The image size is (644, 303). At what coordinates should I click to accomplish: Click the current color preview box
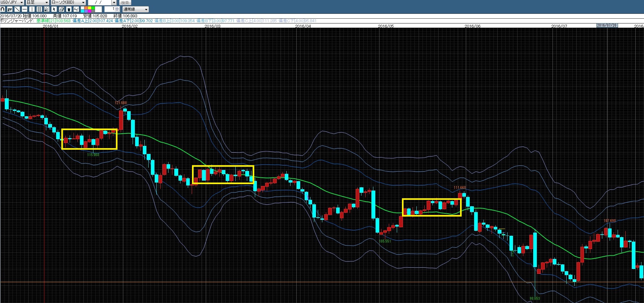point(98,9)
